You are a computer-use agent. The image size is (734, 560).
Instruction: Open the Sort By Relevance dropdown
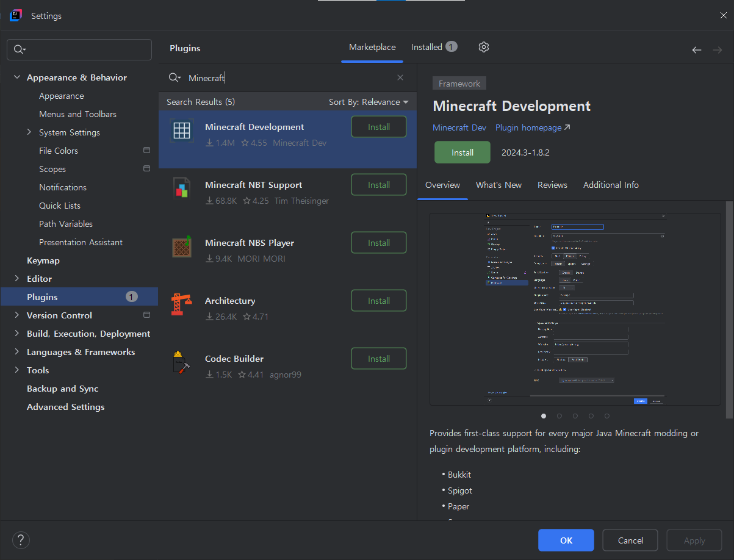pyautogui.click(x=369, y=102)
